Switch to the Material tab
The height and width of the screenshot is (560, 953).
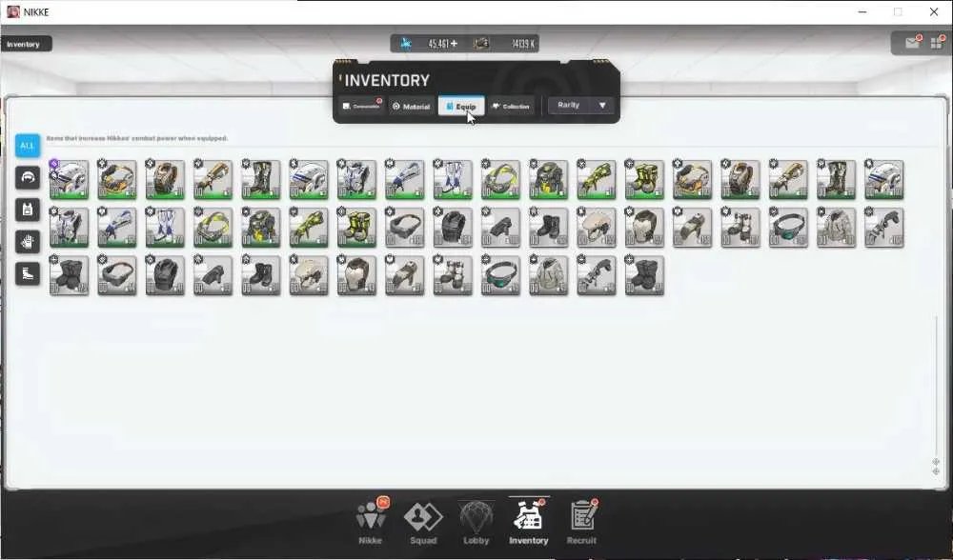pyautogui.click(x=411, y=107)
